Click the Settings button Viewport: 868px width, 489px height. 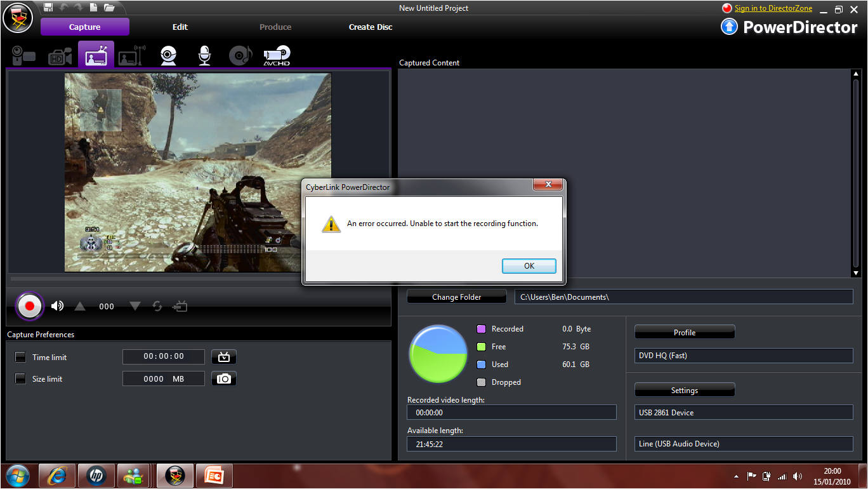(x=685, y=390)
